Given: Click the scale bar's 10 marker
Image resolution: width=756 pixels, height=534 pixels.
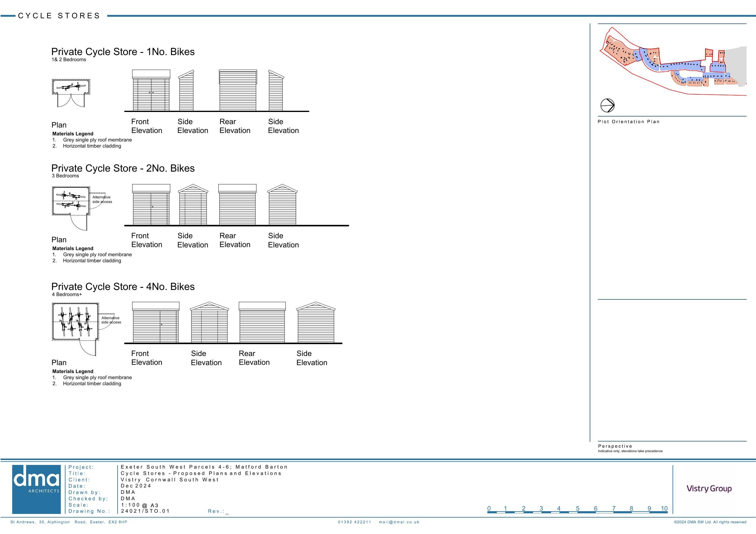Looking at the screenshot, I should tap(664, 508).
